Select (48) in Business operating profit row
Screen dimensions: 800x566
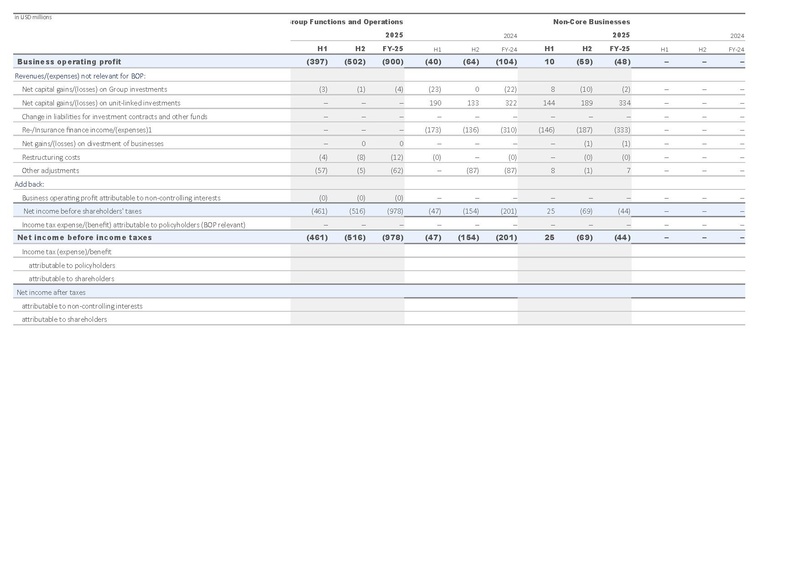tap(622, 62)
